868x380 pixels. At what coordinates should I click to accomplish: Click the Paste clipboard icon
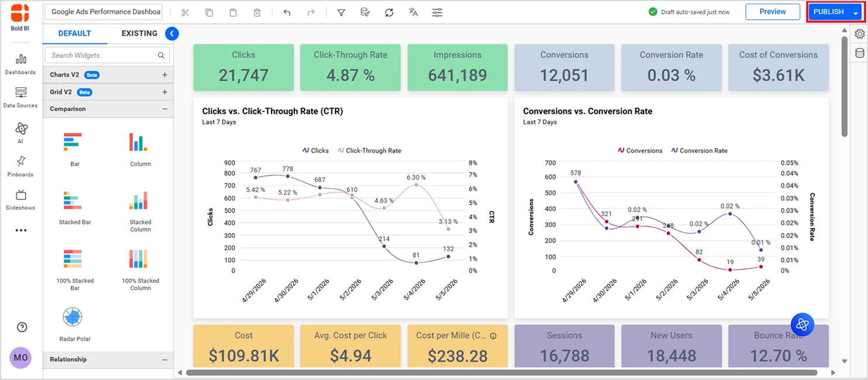click(233, 12)
